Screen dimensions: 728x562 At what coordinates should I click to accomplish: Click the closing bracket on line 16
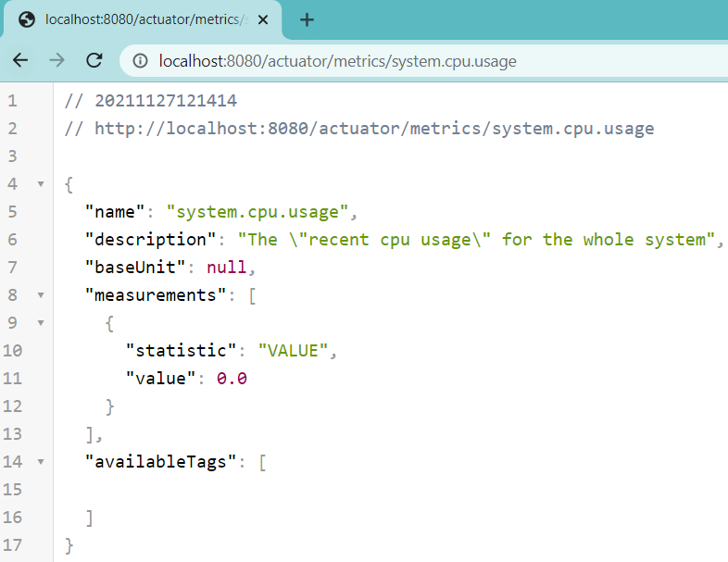pyautogui.click(x=90, y=518)
